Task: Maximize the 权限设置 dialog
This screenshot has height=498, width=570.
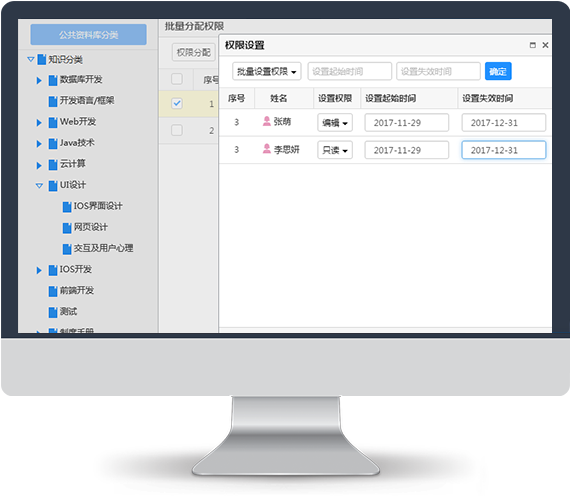Action: pos(533,45)
